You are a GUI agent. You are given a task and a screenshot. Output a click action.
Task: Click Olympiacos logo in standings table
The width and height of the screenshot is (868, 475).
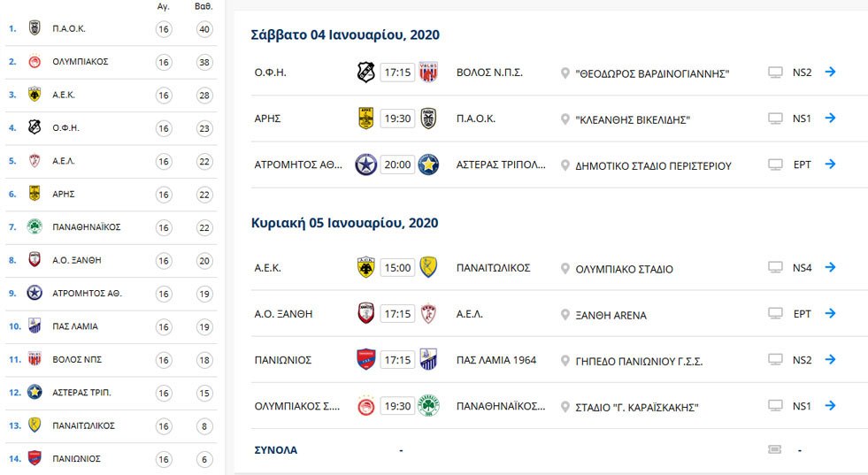[x=35, y=61]
